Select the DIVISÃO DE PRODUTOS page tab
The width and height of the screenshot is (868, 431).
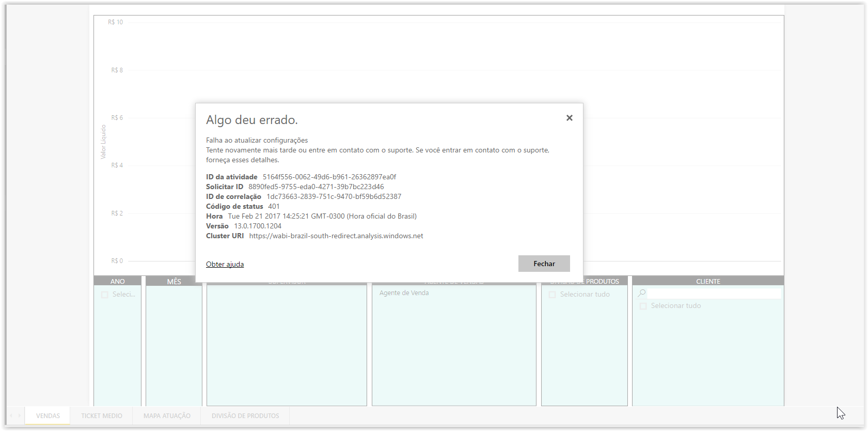point(245,415)
